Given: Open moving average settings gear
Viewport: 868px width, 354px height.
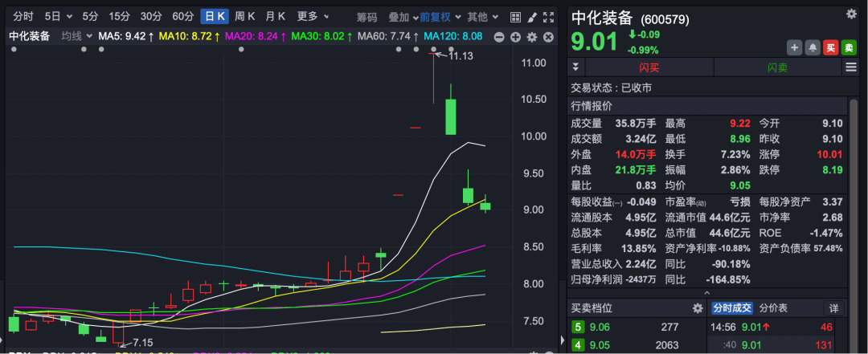Looking at the screenshot, I should (532, 38).
